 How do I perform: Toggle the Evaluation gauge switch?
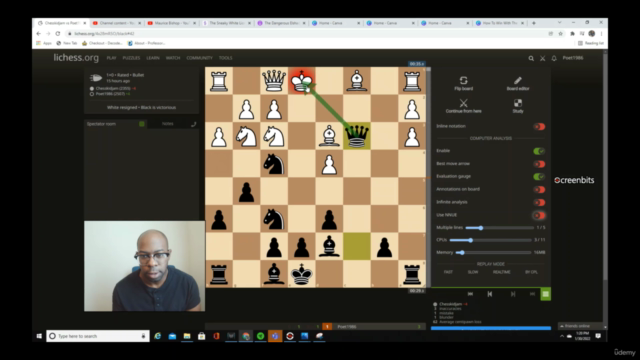pyautogui.click(x=539, y=176)
